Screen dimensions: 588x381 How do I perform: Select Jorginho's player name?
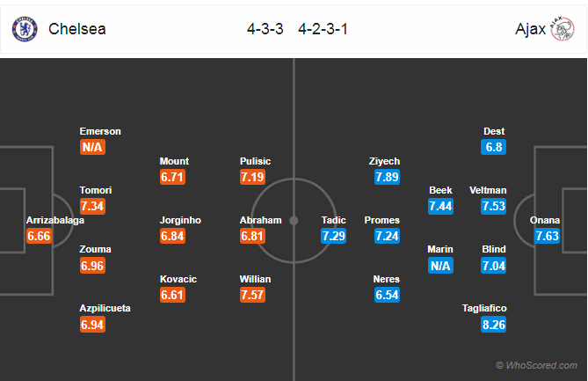pyautogui.click(x=180, y=220)
